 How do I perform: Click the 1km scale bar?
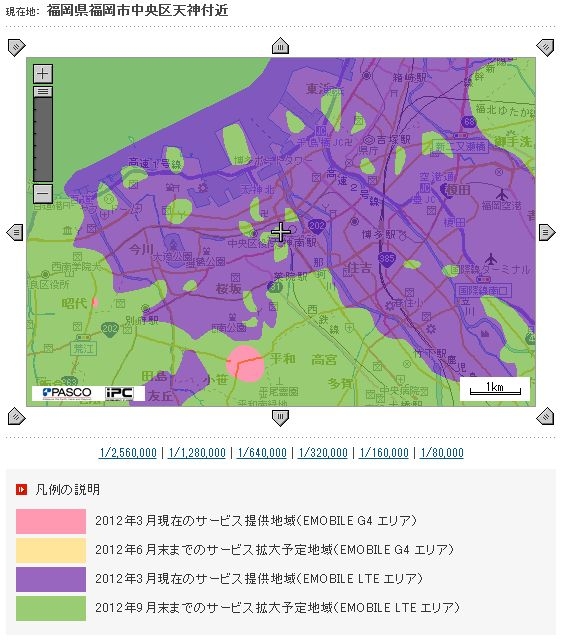tap(495, 389)
